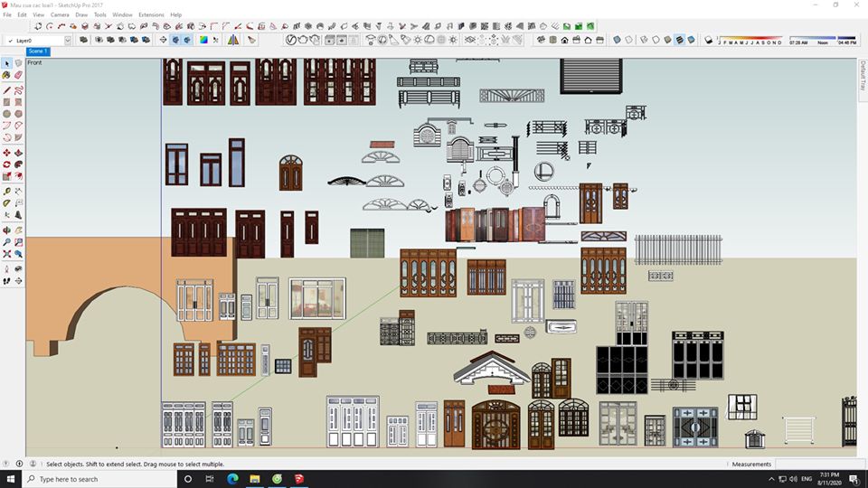868x488 pixels.
Task: Switch to the Scene 1 tab
Action: tap(38, 52)
